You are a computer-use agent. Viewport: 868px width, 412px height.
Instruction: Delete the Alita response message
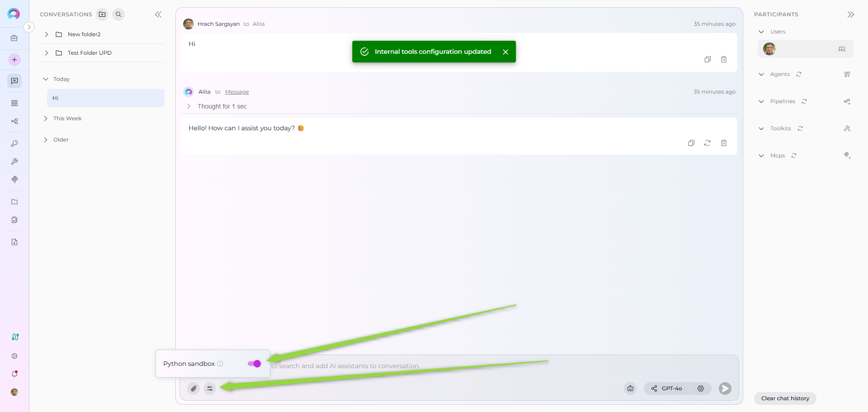pyautogui.click(x=723, y=143)
